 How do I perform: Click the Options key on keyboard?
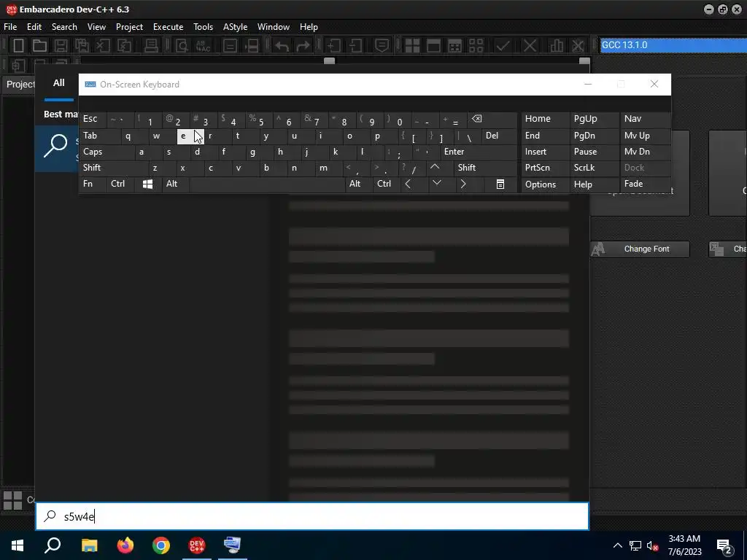545,184
